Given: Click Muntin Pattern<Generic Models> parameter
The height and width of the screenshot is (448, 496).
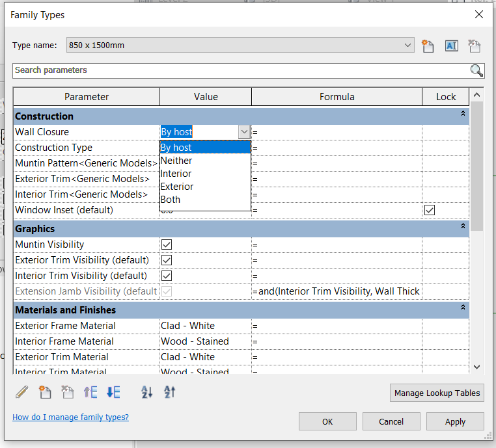Looking at the screenshot, I should coord(86,163).
